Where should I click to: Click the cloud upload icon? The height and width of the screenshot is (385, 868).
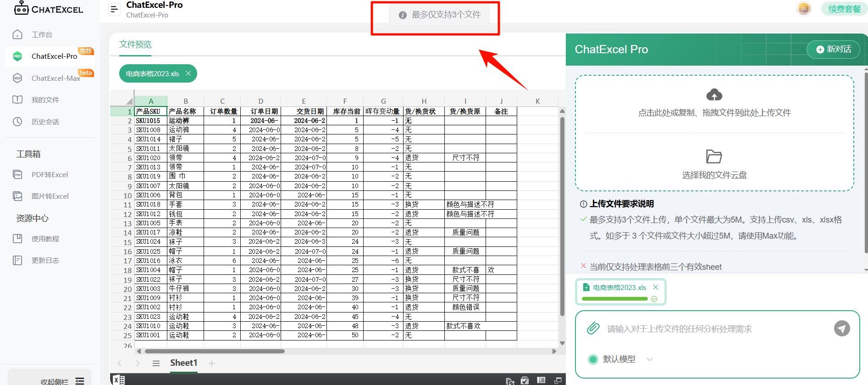(714, 95)
